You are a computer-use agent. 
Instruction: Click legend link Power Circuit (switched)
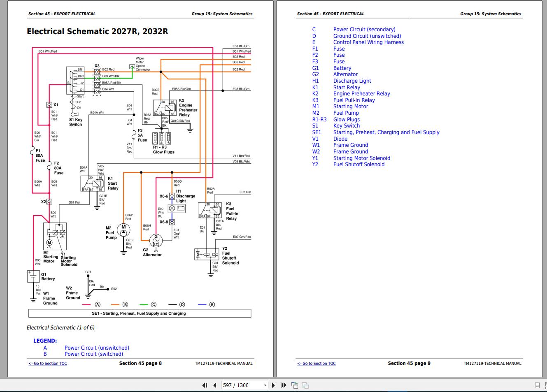tap(94, 354)
